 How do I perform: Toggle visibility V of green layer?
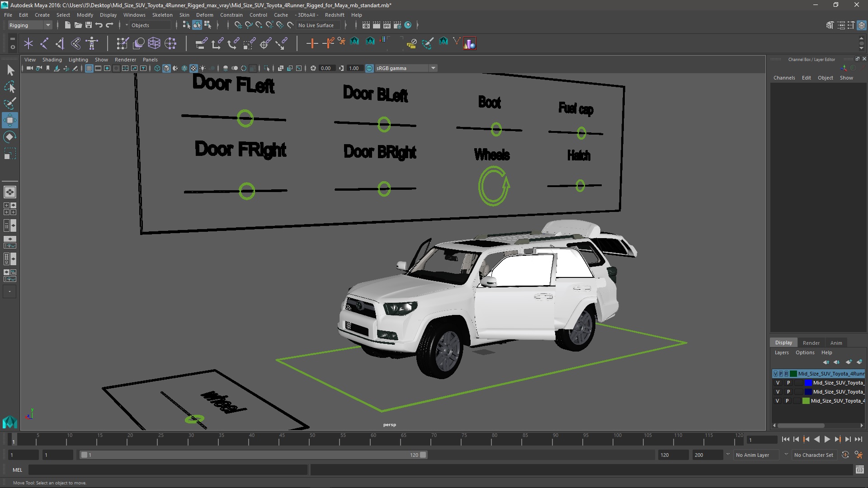(x=778, y=401)
